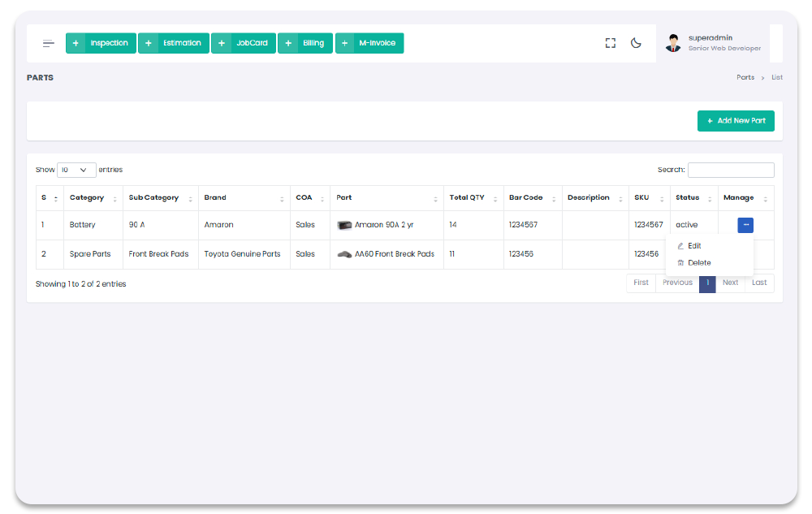
Task: Switch to dark mode moon icon
Action: pos(637,43)
